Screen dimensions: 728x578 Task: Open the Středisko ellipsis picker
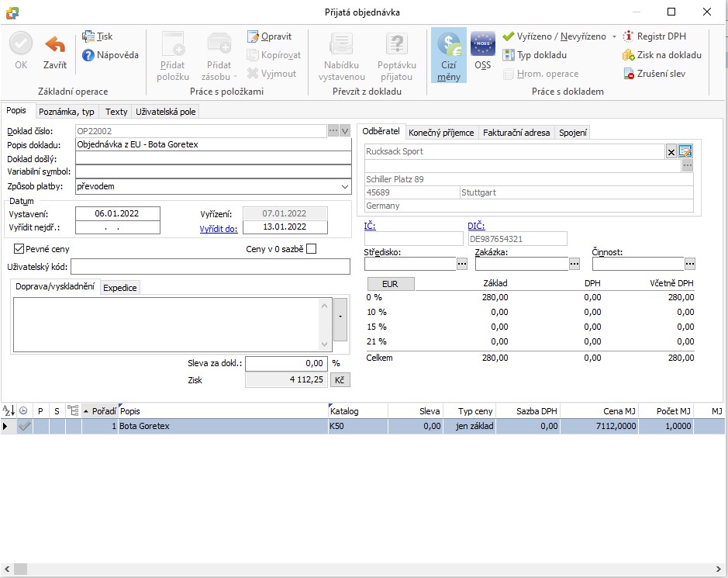pyautogui.click(x=461, y=264)
